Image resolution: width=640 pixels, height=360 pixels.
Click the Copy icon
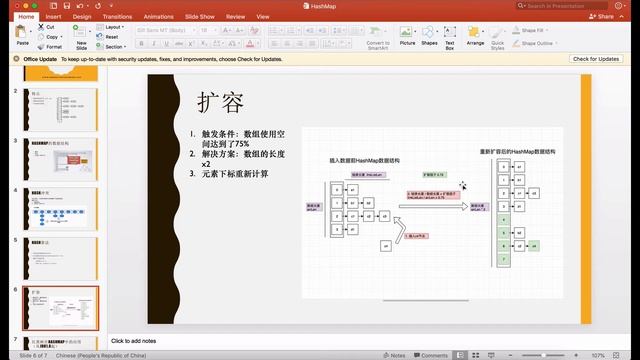[41, 37]
